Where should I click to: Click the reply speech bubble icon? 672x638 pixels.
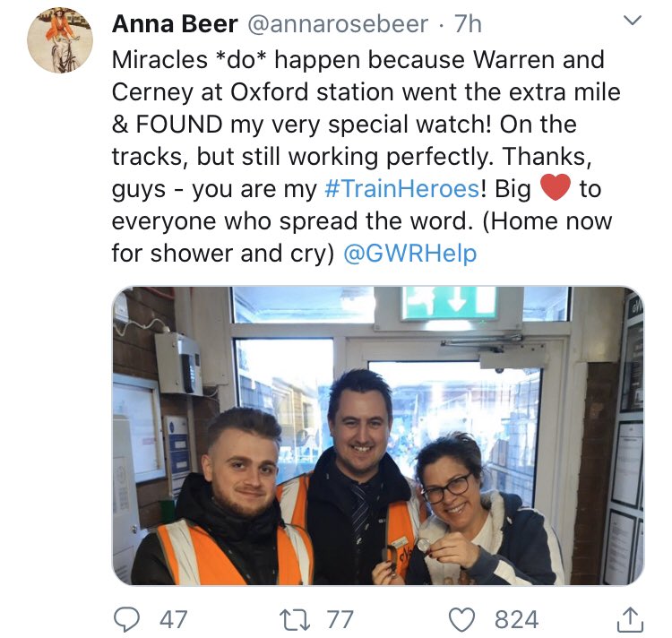pyautogui.click(x=126, y=619)
